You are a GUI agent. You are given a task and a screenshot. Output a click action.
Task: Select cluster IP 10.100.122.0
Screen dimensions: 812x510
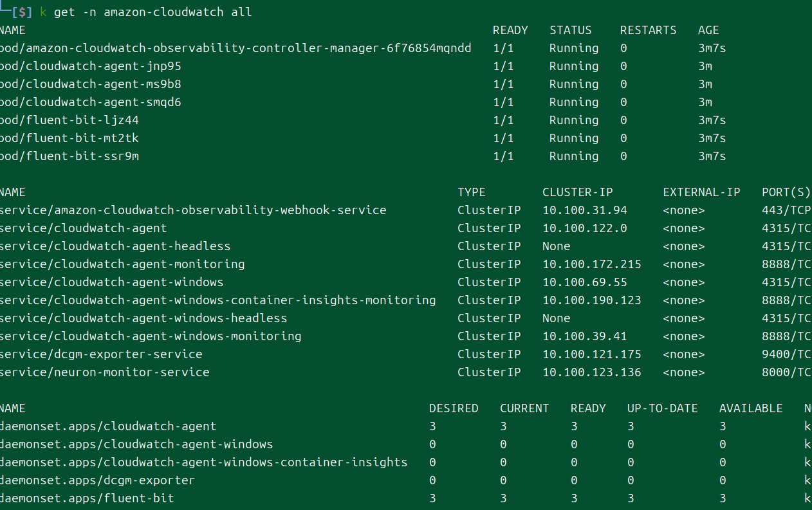coord(585,228)
